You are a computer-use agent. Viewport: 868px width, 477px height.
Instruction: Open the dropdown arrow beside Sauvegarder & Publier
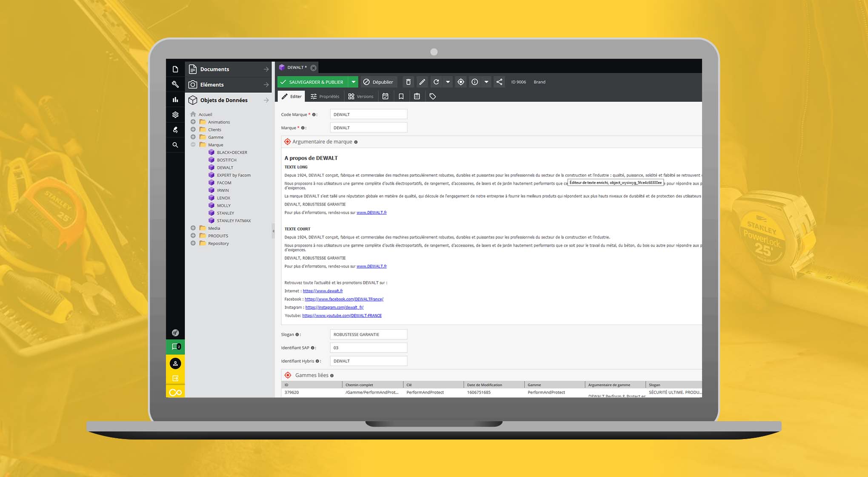point(353,82)
